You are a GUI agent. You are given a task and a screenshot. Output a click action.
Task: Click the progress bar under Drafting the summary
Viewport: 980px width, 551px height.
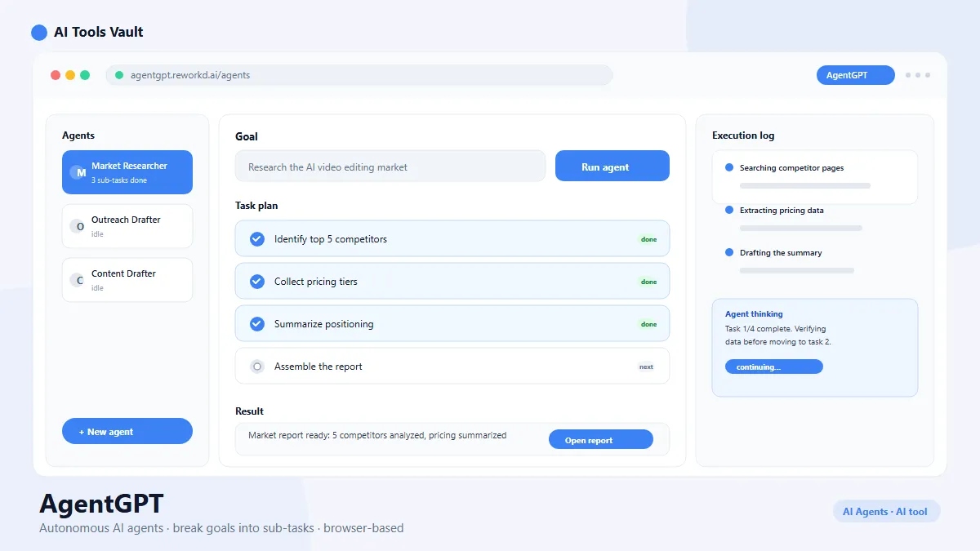click(x=797, y=270)
